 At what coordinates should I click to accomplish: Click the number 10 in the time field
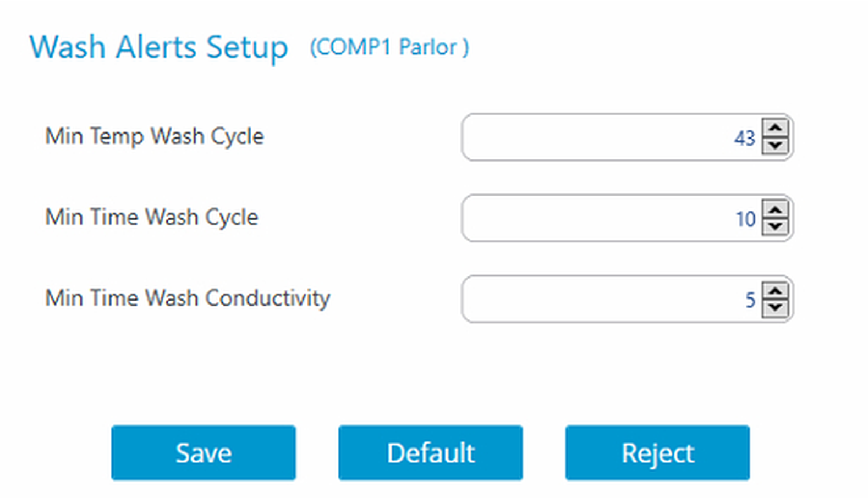(x=745, y=219)
